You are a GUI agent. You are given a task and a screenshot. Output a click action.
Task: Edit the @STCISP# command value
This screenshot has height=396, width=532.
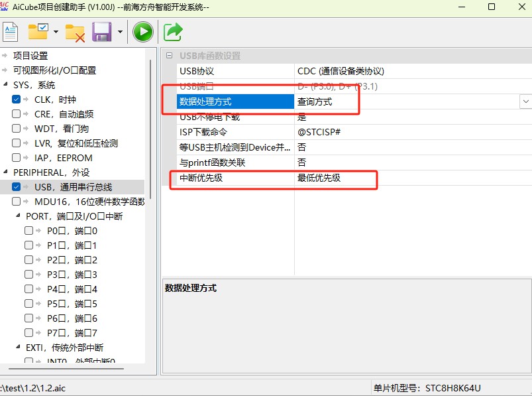click(319, 132)
